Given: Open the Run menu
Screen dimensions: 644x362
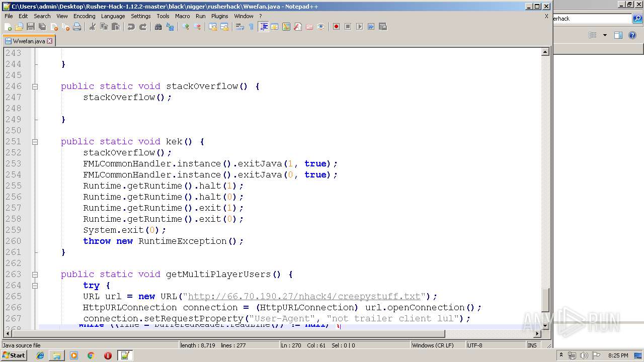Looking at the screenshot, I should pos(201,16).
